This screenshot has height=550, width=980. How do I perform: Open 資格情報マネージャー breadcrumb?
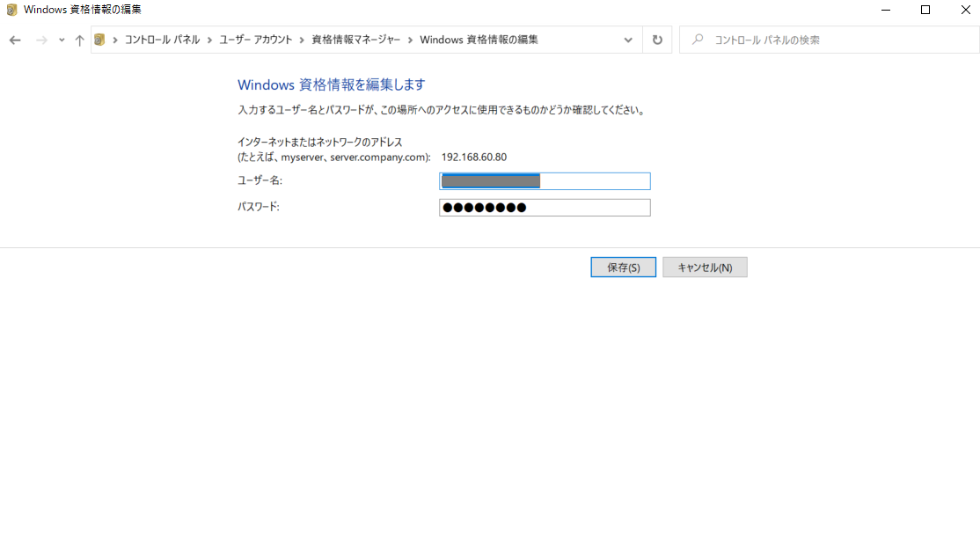[x=355, y=40]
